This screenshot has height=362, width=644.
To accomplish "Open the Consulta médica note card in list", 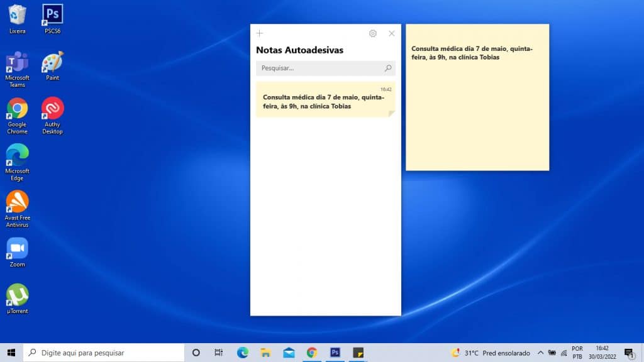I will click(x=326, y=100).
